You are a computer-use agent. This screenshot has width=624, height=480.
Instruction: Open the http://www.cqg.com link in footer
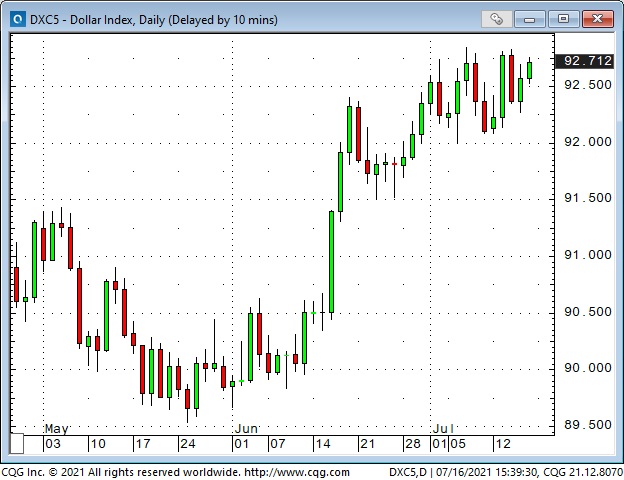[x=297, y=472]
